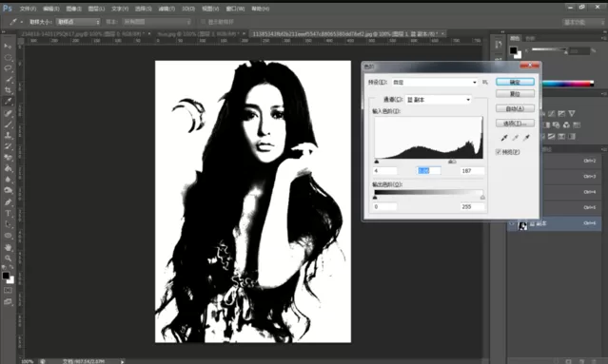Toggle visibility of the blue copy channel
This screenshot has width=608, height=364.
coord(512,224)
